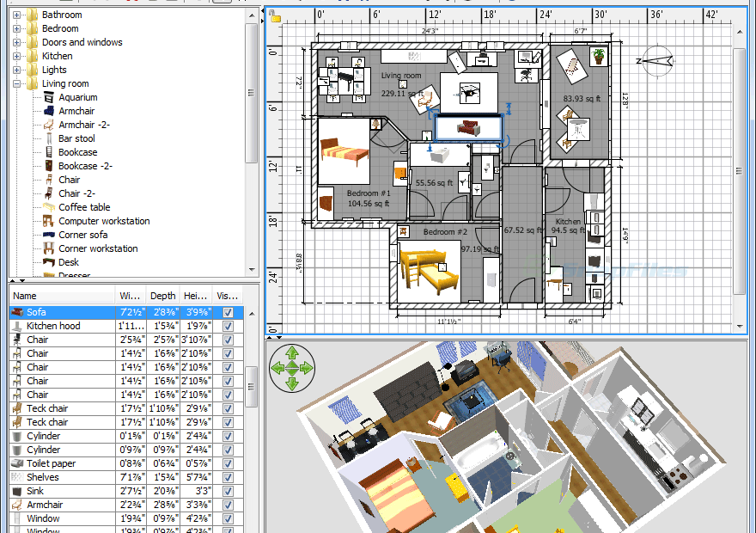
Task: Click the orange bed in Bedroom #1
Action: 345,152
